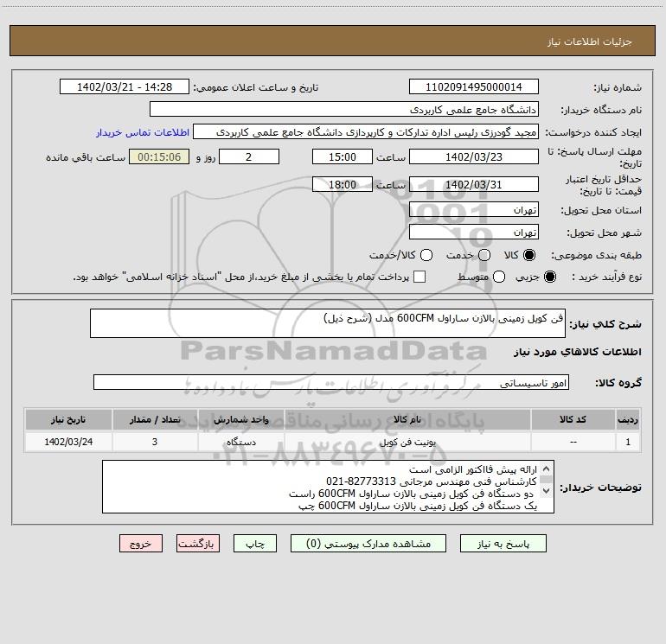Open اطلاعات تماس خریدار link
This screenshot has width=666, height=644.
click(143, 132)
